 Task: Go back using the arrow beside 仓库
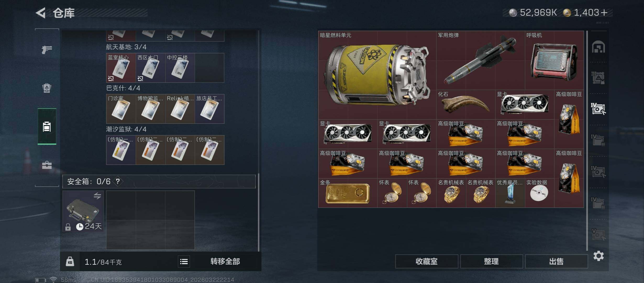coord(41,13)
